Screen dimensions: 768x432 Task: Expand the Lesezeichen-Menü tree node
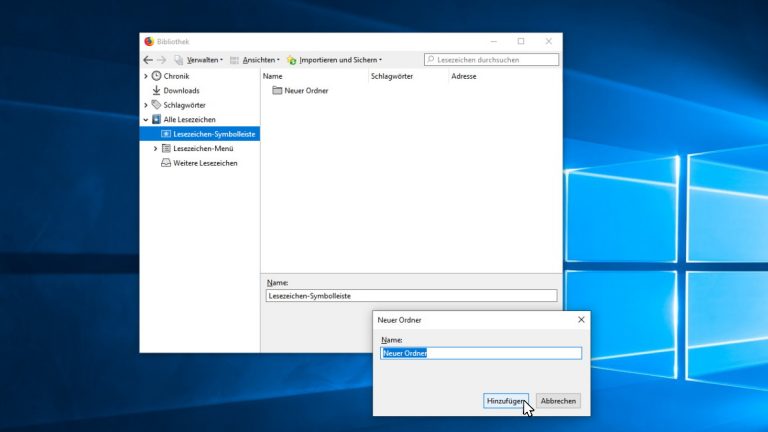click(x=155, y=149)
